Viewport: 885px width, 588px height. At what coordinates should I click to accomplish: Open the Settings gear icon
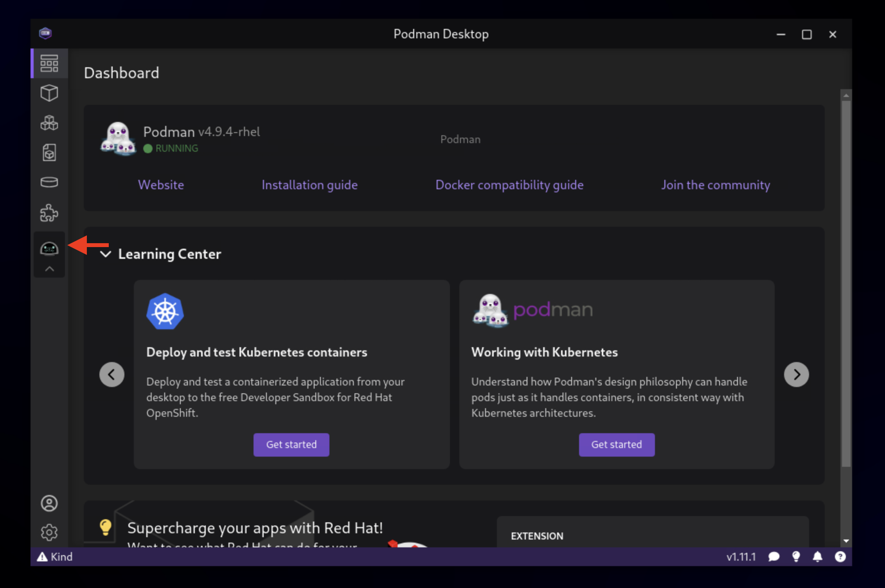[x=49, y=532]
